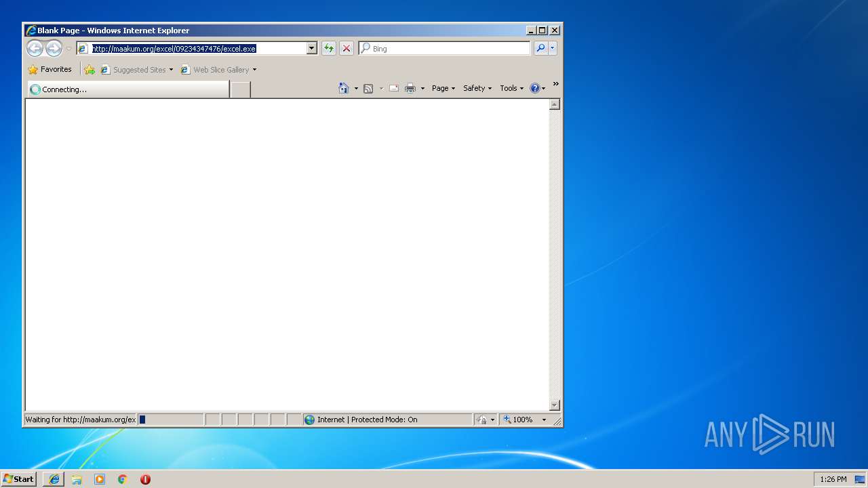Stop loading with the red X button
Screen dimensions: 868x488
[347, 48]
